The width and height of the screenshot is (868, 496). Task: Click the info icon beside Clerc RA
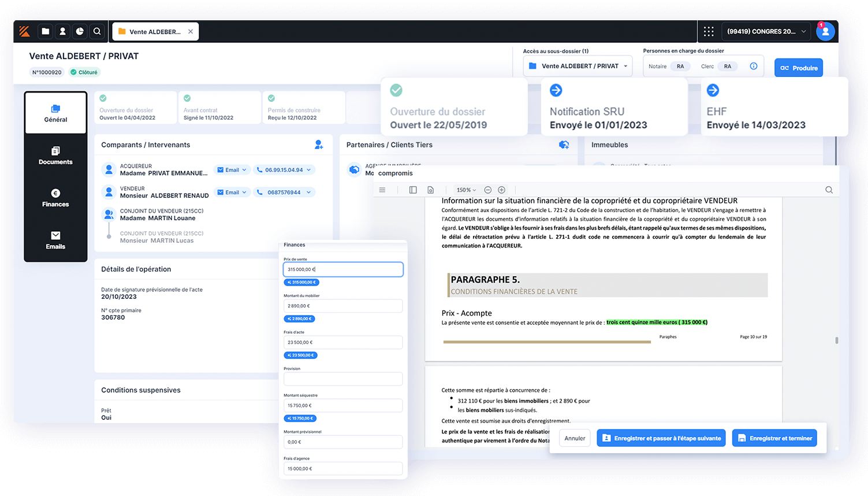(754, 66)
